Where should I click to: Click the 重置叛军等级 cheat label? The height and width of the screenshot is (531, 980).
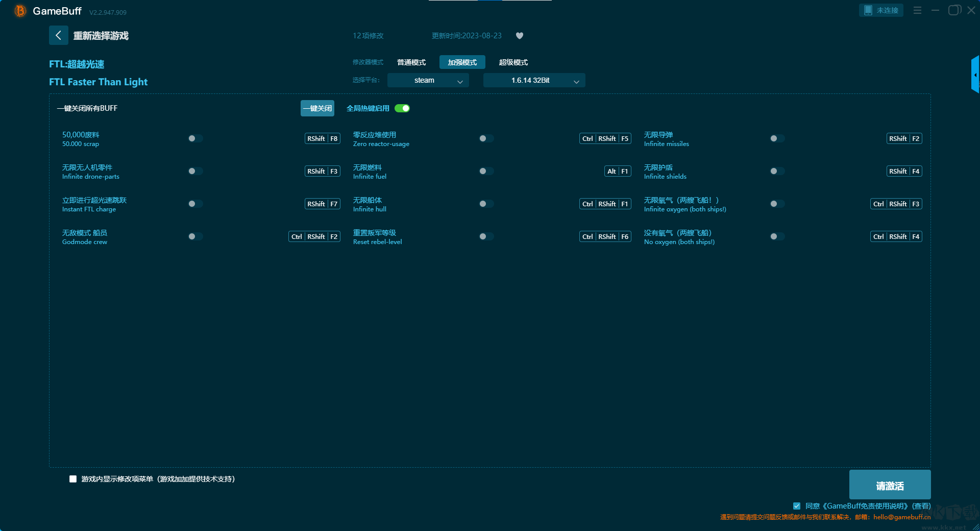click(x=375, y=233)
